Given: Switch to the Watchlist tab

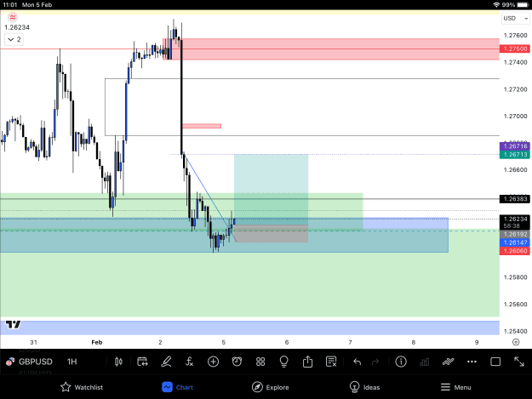Looking at the screenshot, I should coord(82,387).
